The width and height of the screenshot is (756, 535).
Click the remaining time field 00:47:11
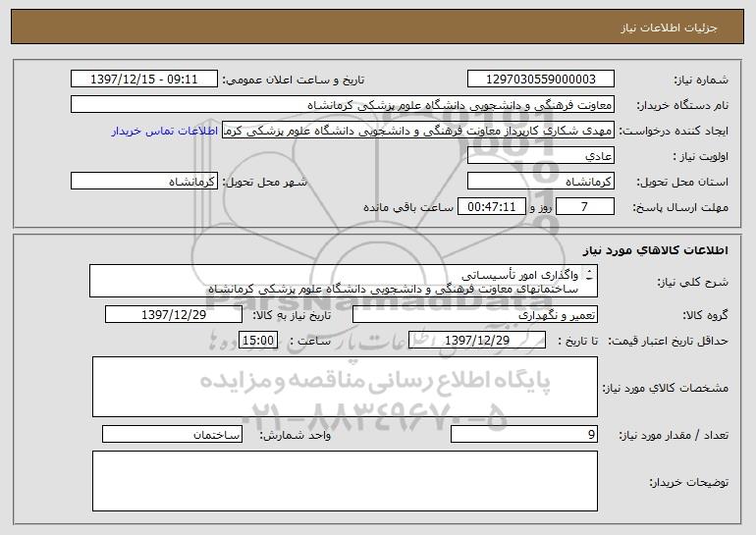coord(491,207)
